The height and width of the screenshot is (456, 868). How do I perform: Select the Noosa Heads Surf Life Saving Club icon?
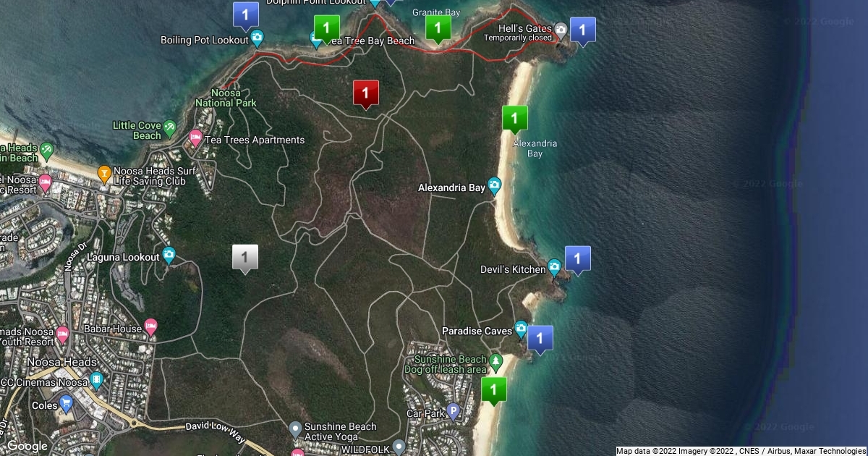pos(104,172)
